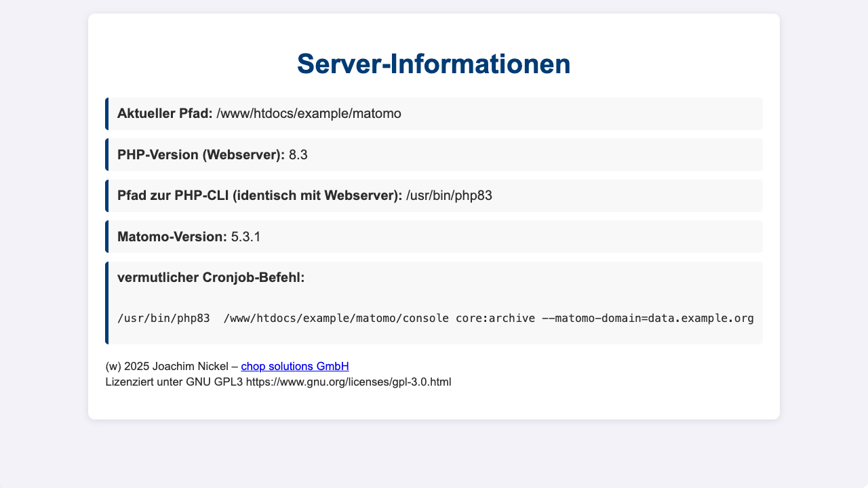Click the GNU GPL3 license line

tap(279, 382)
